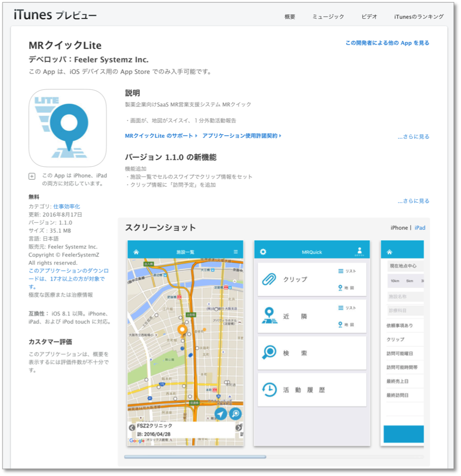The height and width of the screenshot is (476, 461).
Task: Click the 施設名称 input field
Action: tap(405, 297)
